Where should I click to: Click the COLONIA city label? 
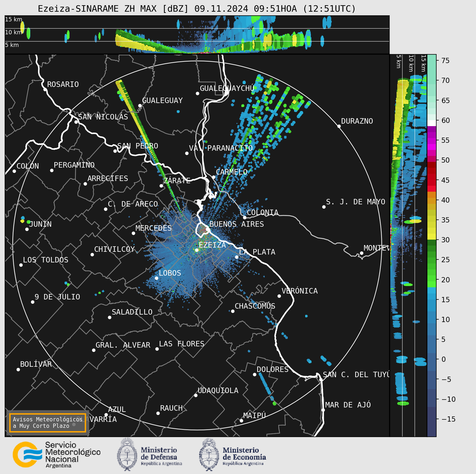tap(263, 213)
